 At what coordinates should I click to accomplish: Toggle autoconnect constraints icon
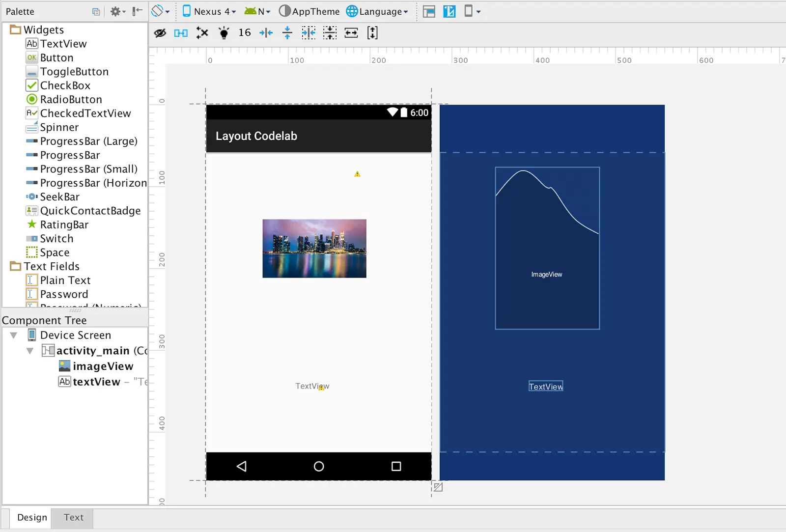[x=181, y=33]
